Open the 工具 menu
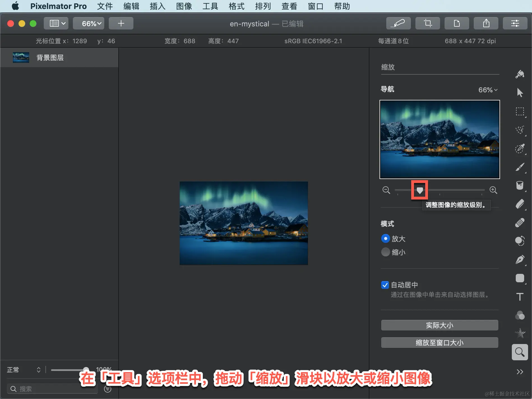The image size is (532, 399). click(x=210, y=6)
